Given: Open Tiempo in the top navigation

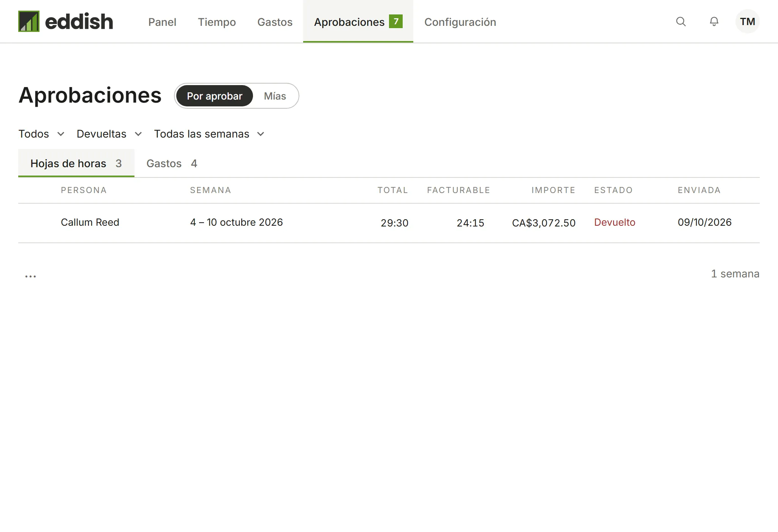Looking at the screenshot, I should click(x=217, y=22).
